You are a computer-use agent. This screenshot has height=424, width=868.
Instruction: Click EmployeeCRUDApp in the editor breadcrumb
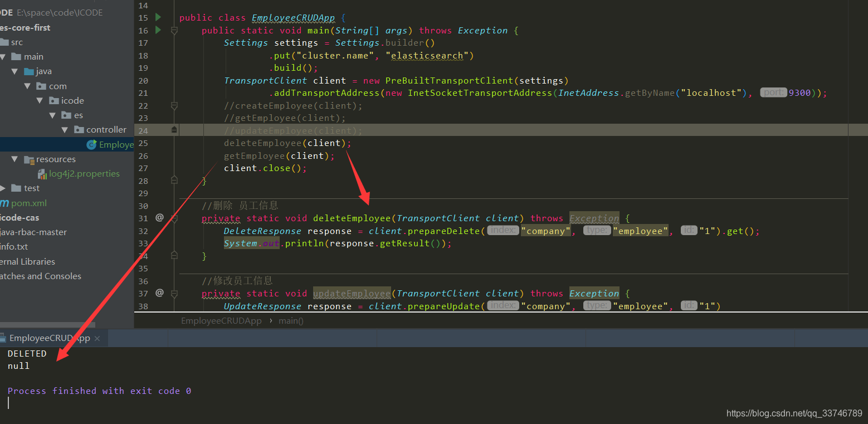(221, 321)
